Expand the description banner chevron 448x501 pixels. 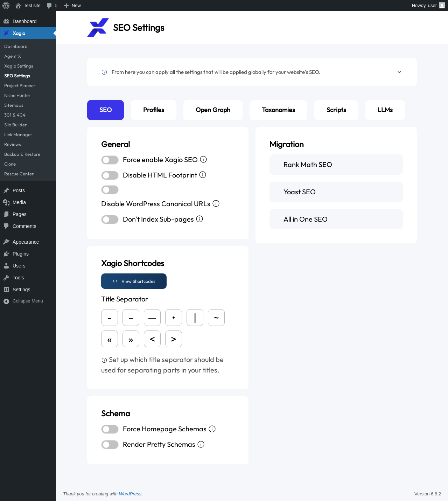pyautogui.click(x=399, y=72)
